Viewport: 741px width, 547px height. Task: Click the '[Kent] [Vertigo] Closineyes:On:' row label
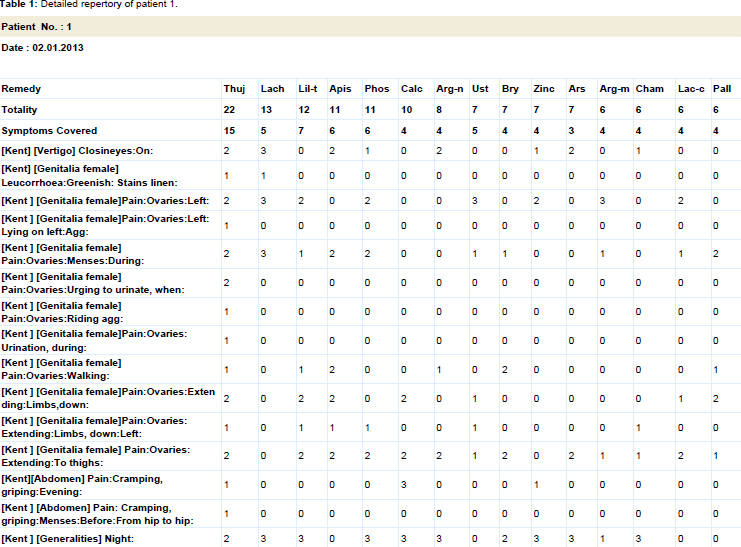tap(77, 151)
